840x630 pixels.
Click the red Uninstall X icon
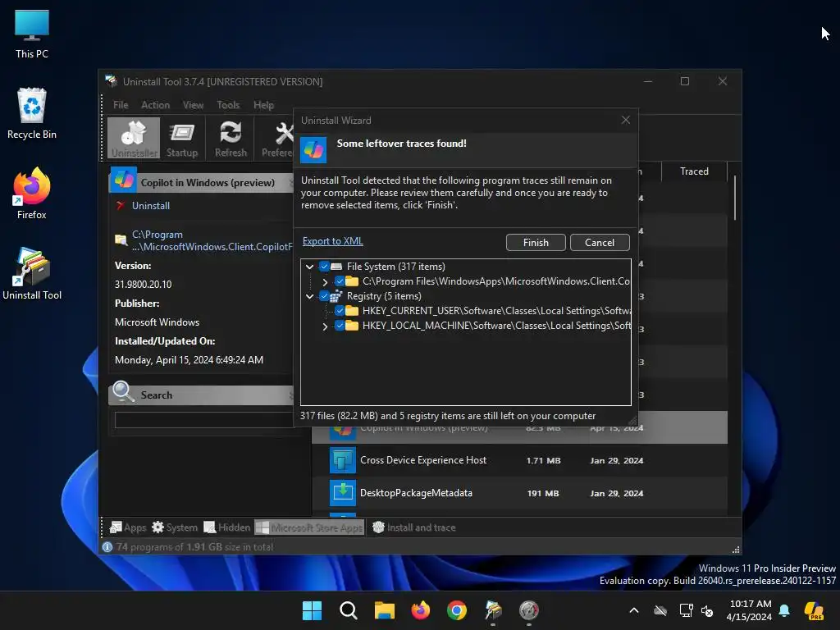tap(121, 205)
